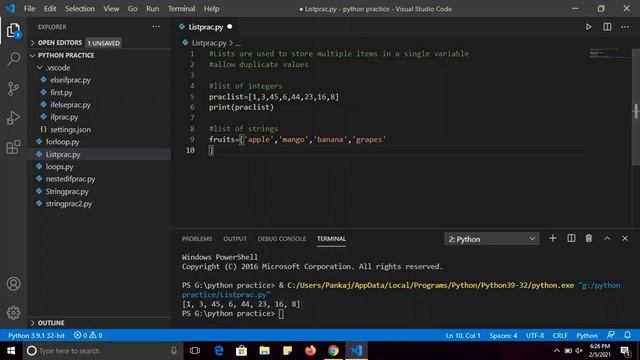The image size is (640, 360).
Task: Launch Microsoft Edge from taskbar
Action: [x=218, y=351]
